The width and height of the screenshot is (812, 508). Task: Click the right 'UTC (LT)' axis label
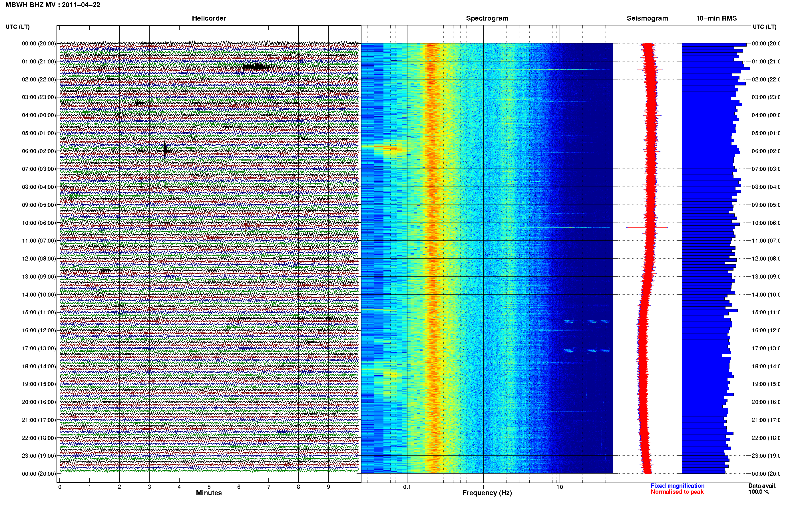764,27
